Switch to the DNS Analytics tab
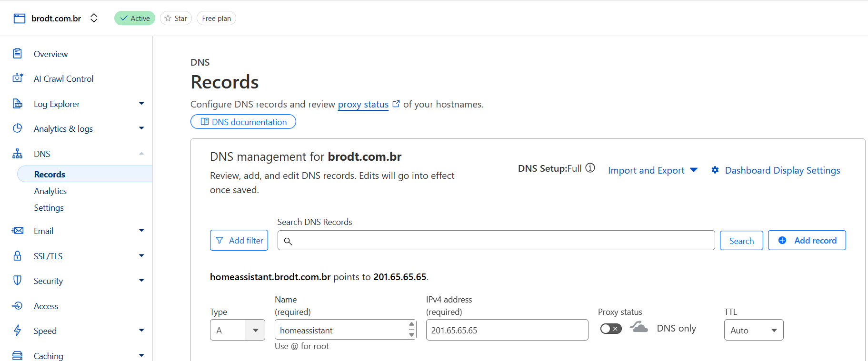The image size is (868, 361). [50, 191]
